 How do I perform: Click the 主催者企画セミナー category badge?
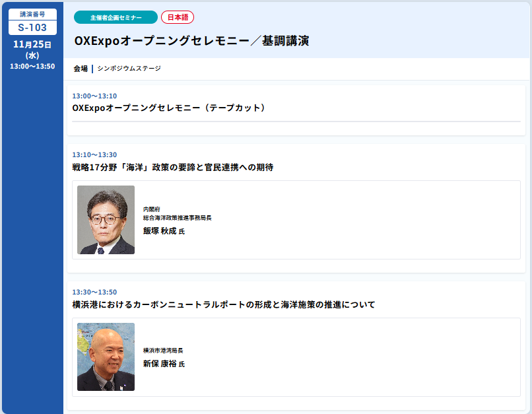(116, 17)
